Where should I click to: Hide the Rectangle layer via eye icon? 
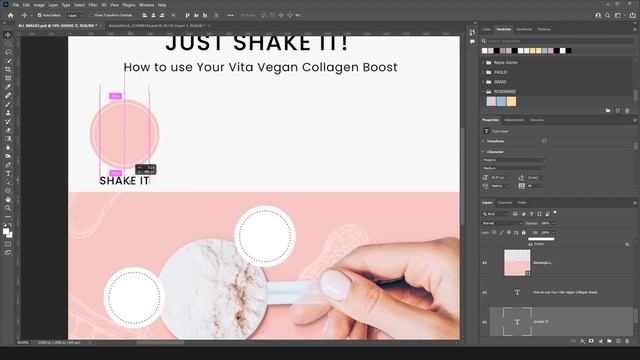pos(484,263)
